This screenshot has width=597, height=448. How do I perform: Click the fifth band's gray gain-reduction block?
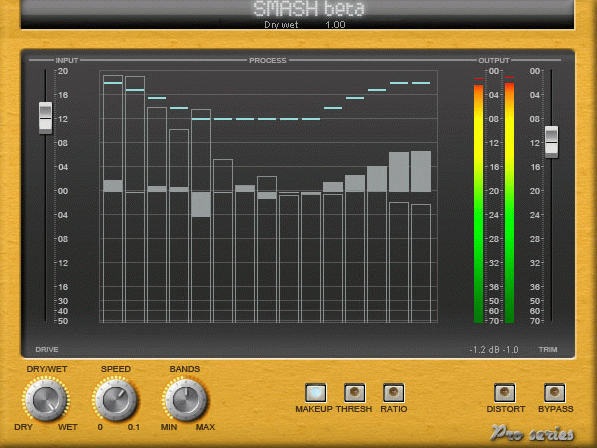coord(201,204)
